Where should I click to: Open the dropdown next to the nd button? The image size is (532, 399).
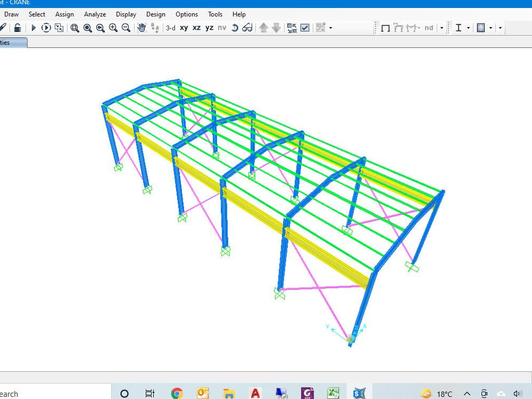point(442,28)
